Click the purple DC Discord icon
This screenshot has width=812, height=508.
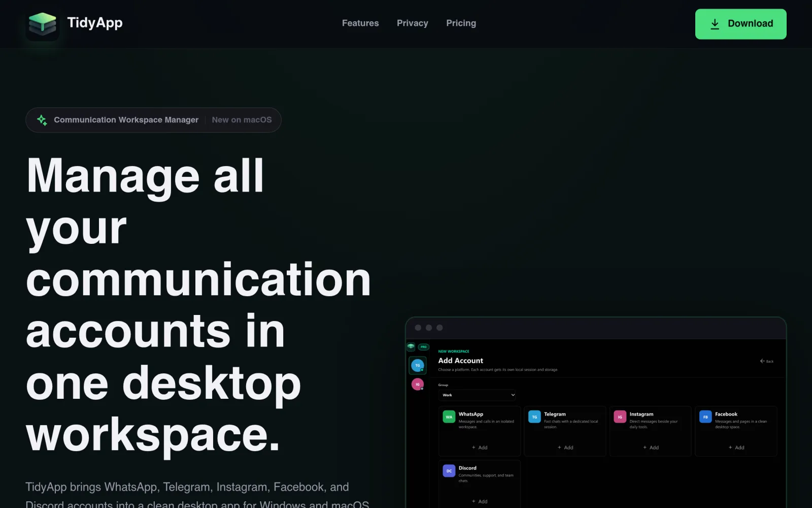(449, 471)
